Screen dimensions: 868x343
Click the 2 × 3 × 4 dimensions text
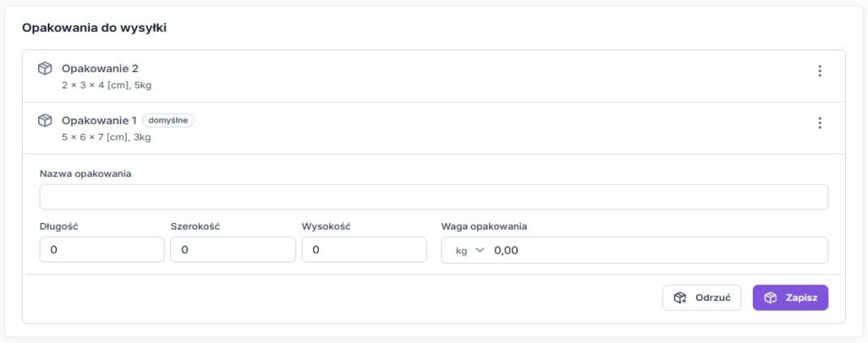106,84
